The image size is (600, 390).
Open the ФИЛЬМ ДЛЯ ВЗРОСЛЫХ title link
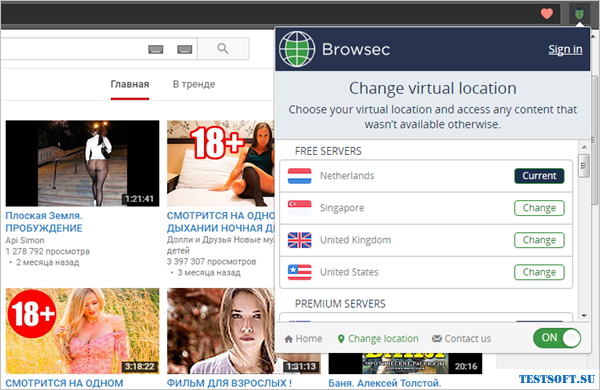[229, 383]
